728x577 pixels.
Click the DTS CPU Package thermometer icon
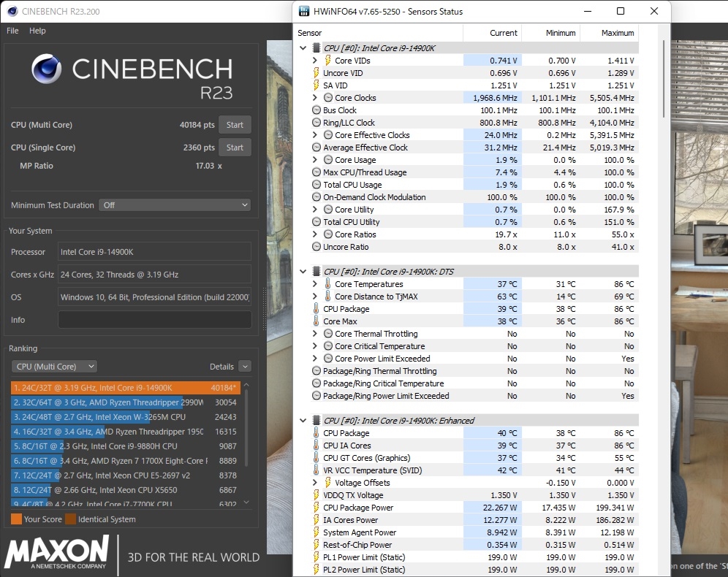point(316,308)
